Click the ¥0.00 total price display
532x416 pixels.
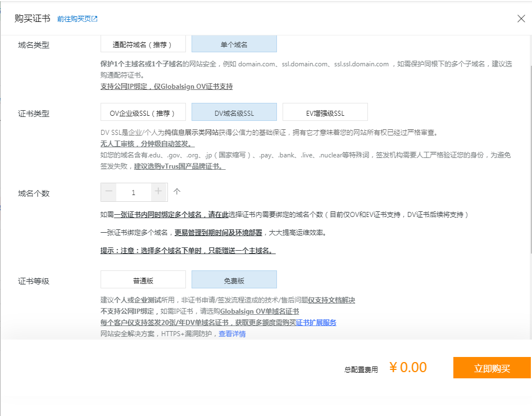[408, 368]
